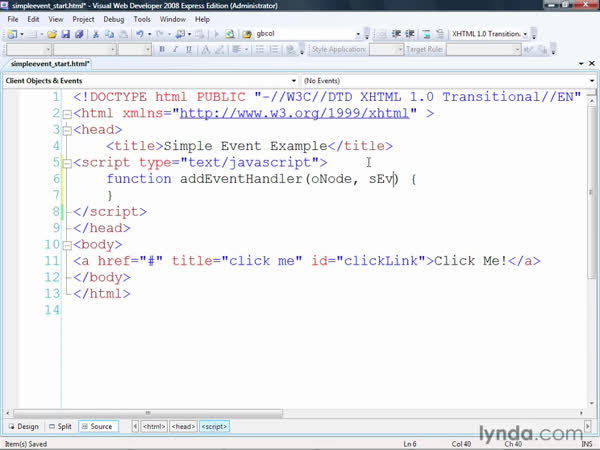Click the Underline formatting icon
Image resolution: width=600 pixels, height=450 pixels.
point(187,49)
